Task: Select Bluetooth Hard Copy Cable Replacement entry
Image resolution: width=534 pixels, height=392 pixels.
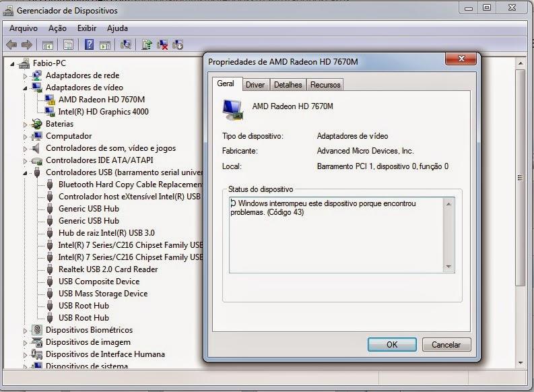Action: [131, 185]
